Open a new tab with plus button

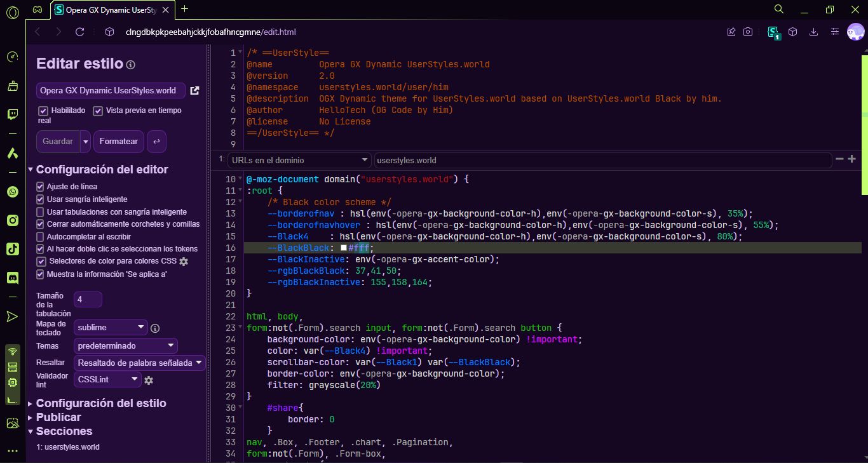point(184,9)
